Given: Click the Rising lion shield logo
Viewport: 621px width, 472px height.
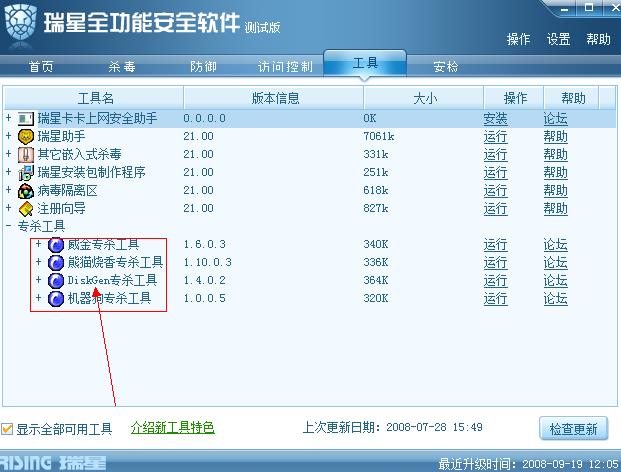Looking at the screenshot, I should tap(21, 22).
